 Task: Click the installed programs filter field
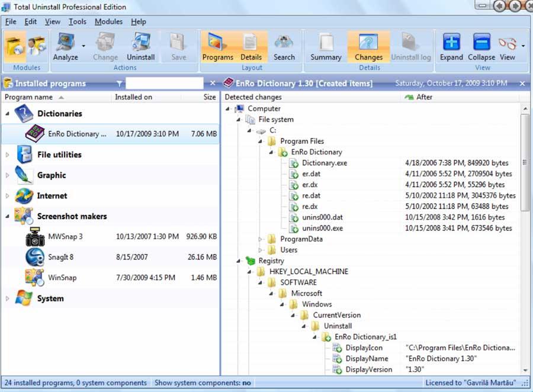pyautogui.click(x=165, y=83)
